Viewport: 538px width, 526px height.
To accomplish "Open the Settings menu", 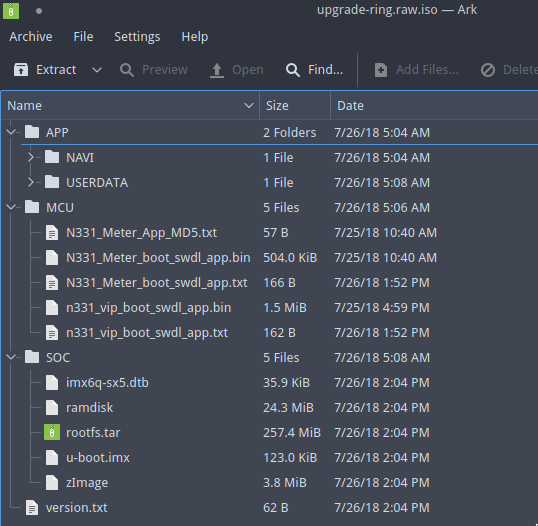I will (137, 37).
